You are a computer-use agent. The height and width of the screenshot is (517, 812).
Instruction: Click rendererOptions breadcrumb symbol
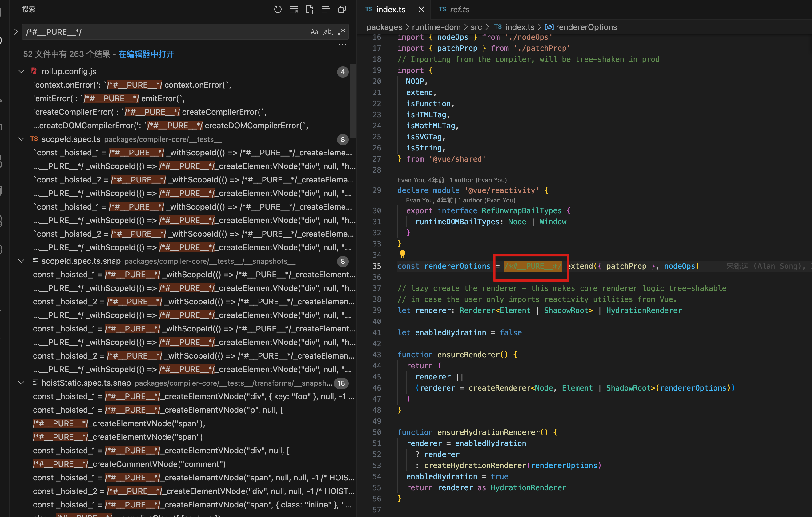point(586,27)
